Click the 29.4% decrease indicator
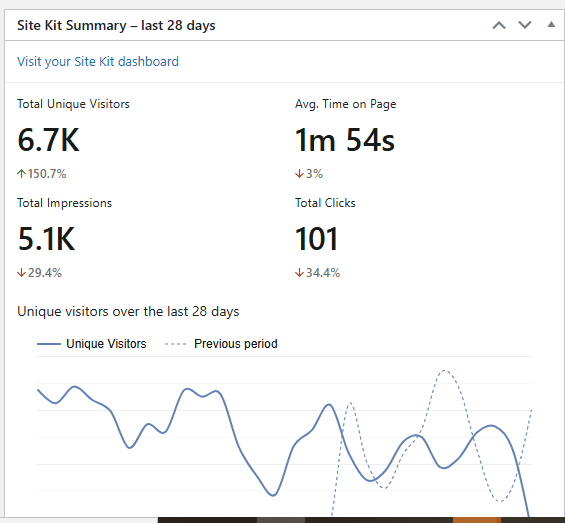565x523 pixels. point(40,273)
